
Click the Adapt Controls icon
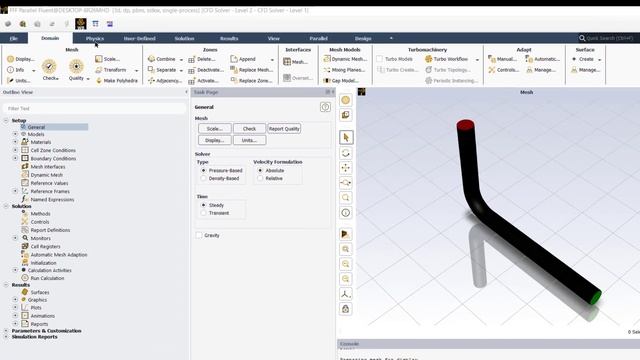tap(492, 70)
